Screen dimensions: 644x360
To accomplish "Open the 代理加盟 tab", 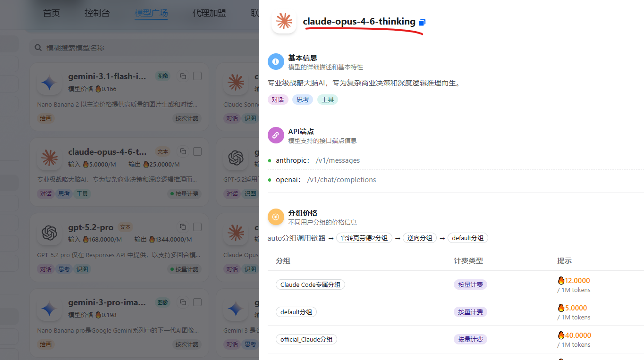I will (209, 13).
